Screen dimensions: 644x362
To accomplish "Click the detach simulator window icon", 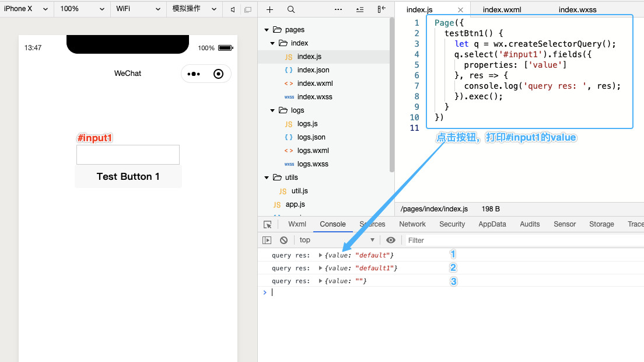I will [248, 9].
